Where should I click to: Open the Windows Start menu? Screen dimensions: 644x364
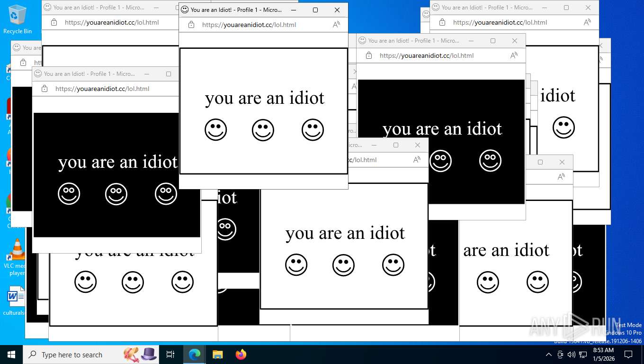click(11, 355)
